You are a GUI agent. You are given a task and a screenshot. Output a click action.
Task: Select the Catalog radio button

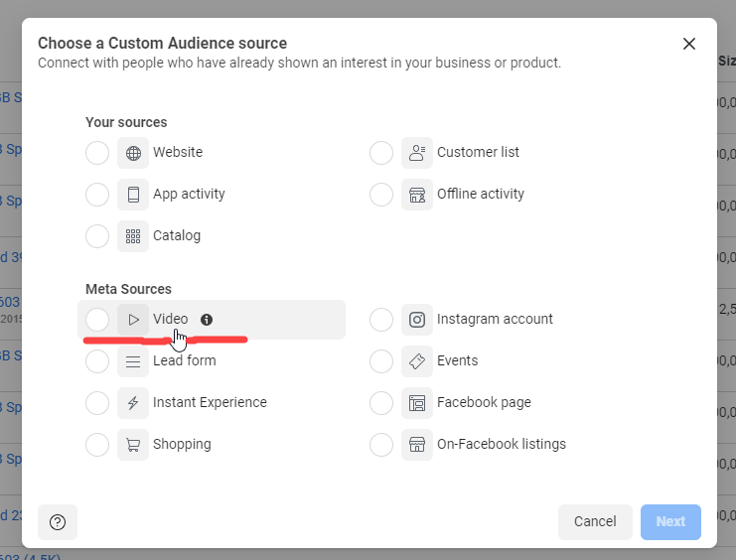pos(97,236)
